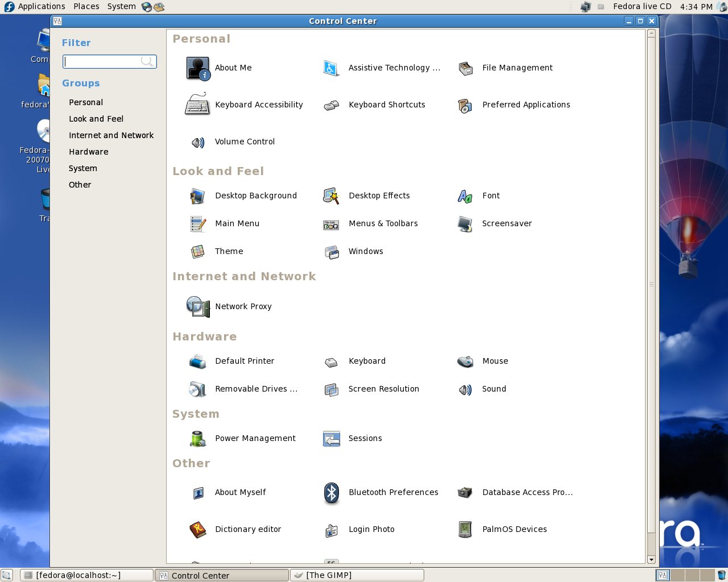Open the Default Printer icon
This screenshot has width=728, height=582.
197,361
